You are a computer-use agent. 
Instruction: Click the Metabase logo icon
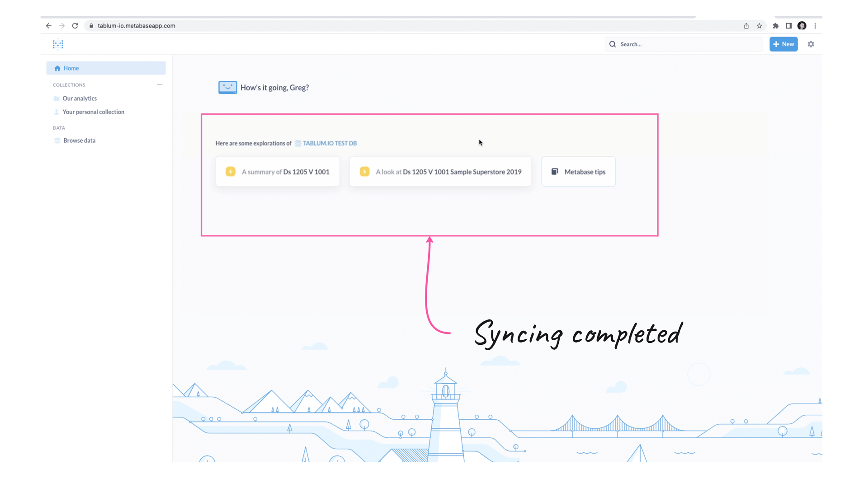pos(58,44)
